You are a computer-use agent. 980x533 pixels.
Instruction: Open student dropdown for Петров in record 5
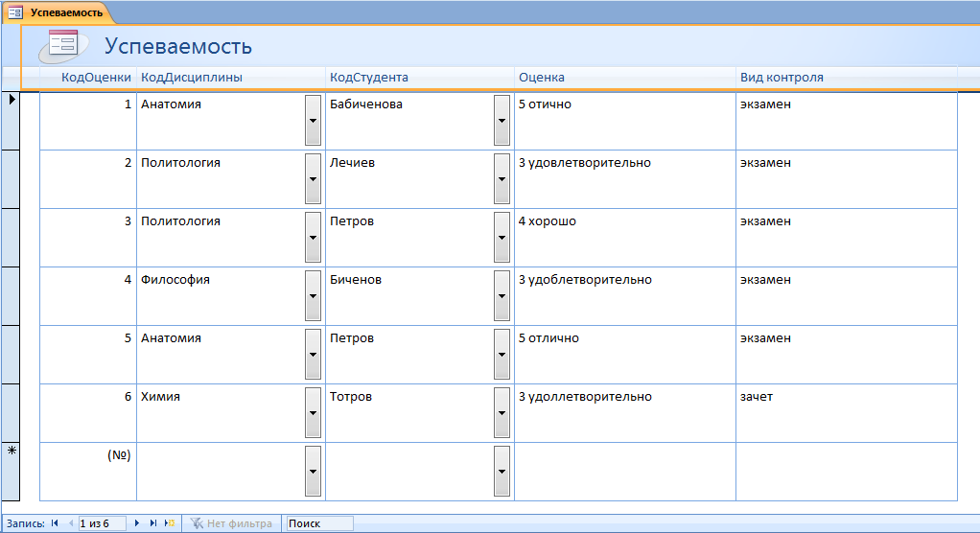click(x=502, y=355)
